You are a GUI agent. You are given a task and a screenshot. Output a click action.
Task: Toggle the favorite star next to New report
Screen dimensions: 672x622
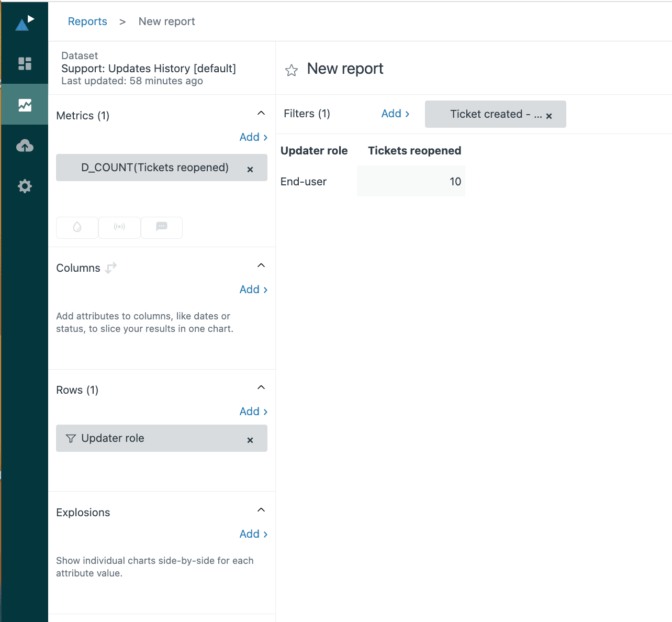click(291, 70)
